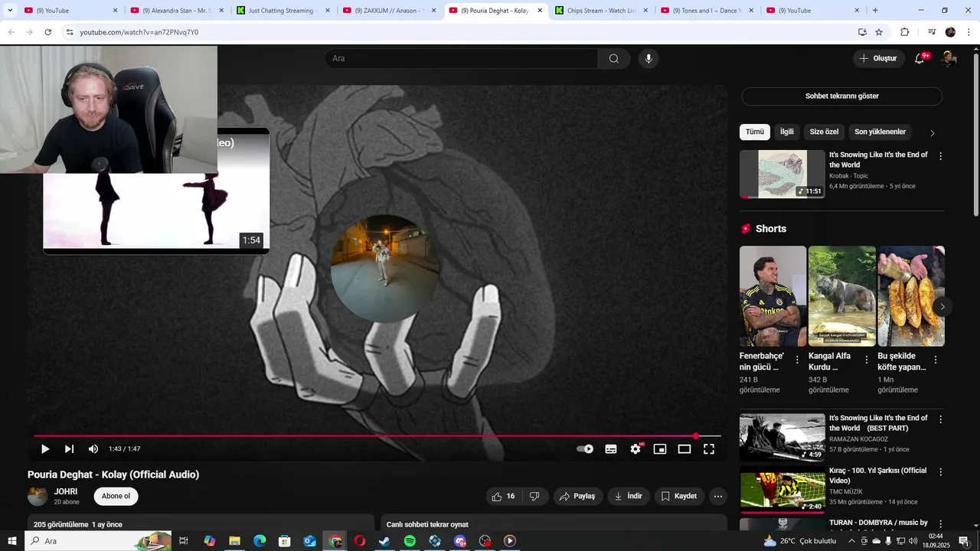
Task: Open the Oluştur create menu
Action: tap(878, 58)
